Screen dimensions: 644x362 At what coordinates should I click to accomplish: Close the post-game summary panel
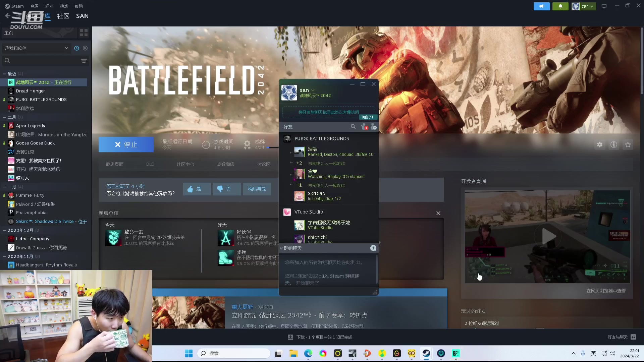coord(438,213)
